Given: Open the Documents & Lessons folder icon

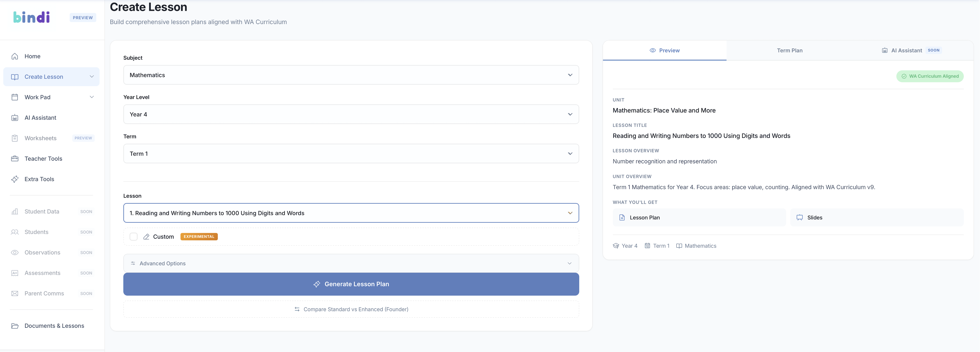Looking at the screenshot, I should coord(14,326).
